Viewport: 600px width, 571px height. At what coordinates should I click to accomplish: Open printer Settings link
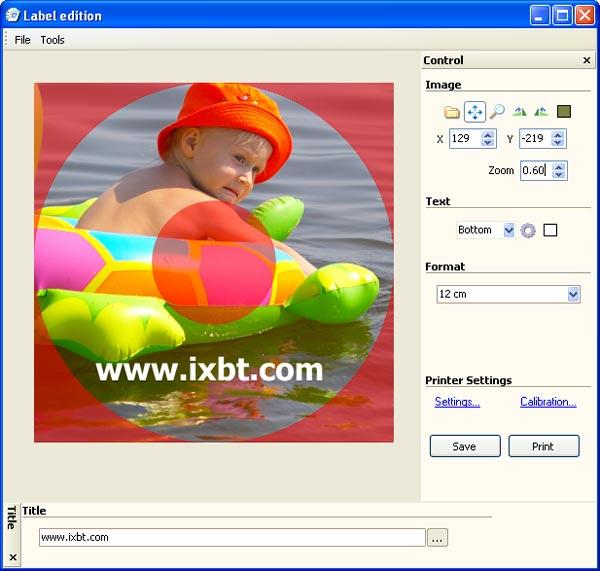(x=457, y=402)
